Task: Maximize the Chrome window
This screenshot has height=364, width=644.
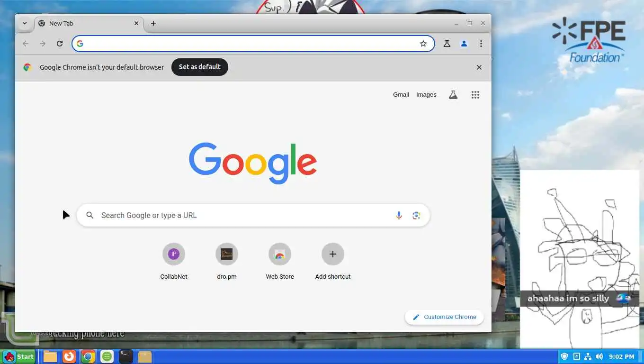Action: (470, 23)
